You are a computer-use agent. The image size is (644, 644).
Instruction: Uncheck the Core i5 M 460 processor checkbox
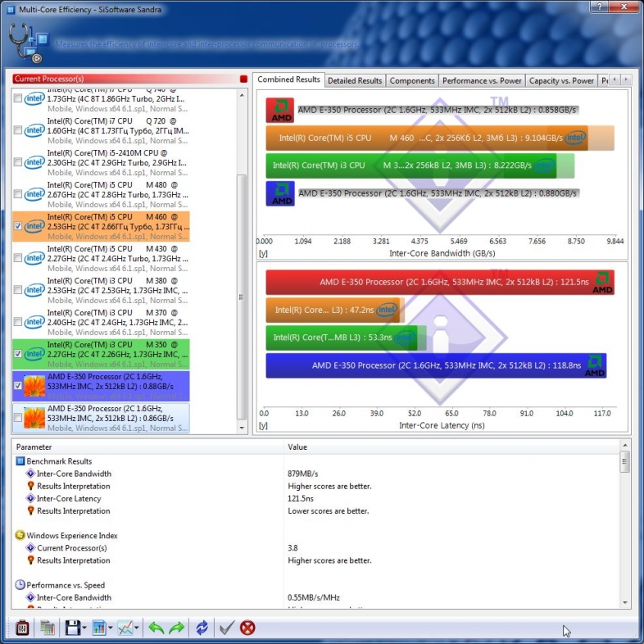[x=18, y=226]
